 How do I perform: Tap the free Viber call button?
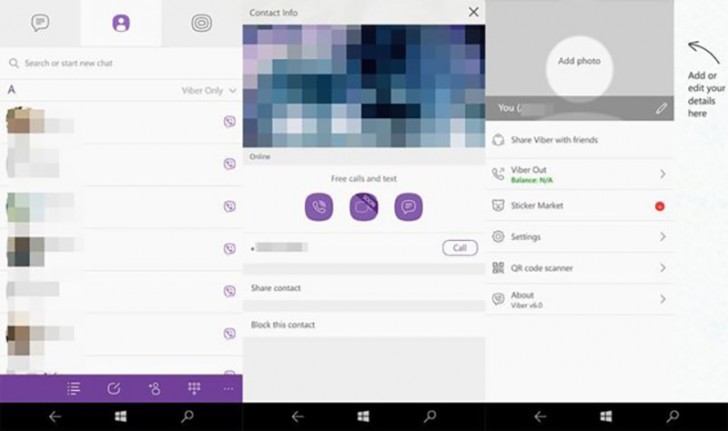point(319,207)
